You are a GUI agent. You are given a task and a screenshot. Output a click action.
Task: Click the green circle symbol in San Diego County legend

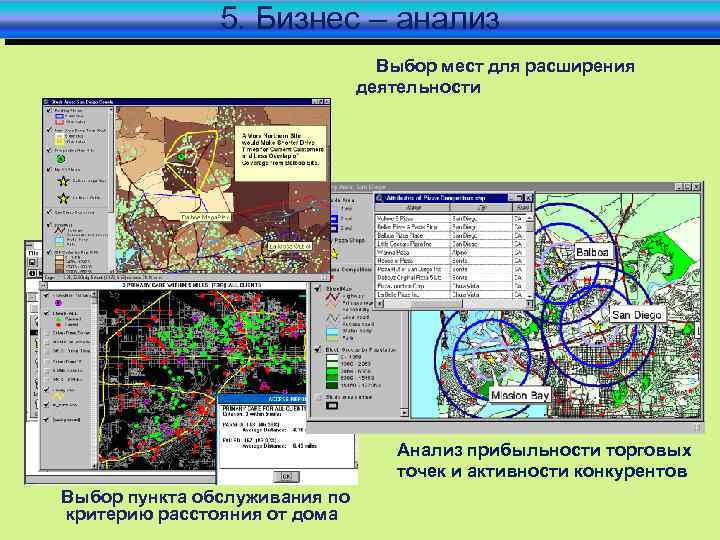pyautogui.click(x=61, y=159)
